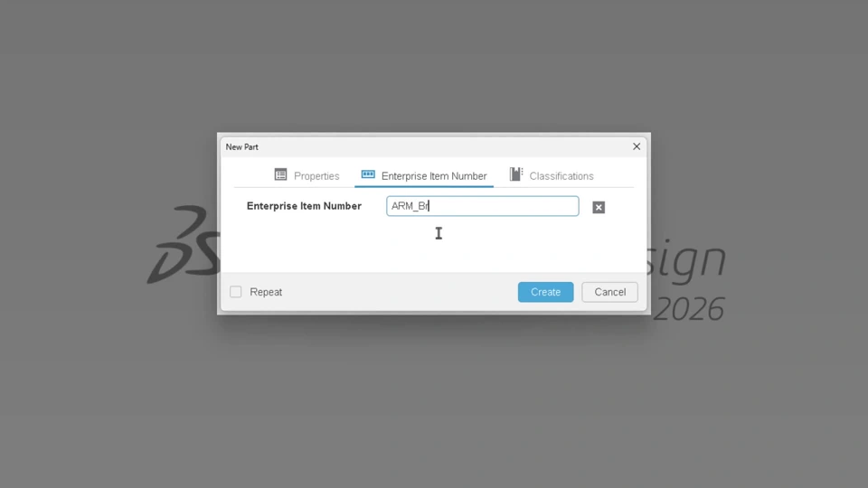
Task: Close the New Part dialog
Action: click(637, 146)
